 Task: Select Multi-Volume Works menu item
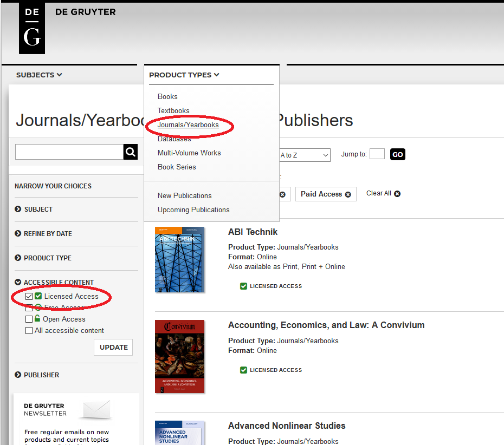click(x=189, y=153)
